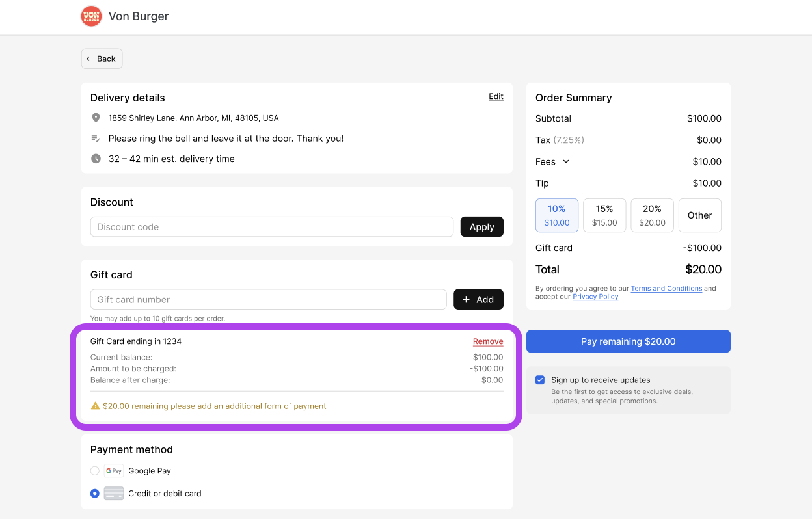812x519 pixels.
Task: Remove the gift card ending in 1234
Action: (488, 341)
